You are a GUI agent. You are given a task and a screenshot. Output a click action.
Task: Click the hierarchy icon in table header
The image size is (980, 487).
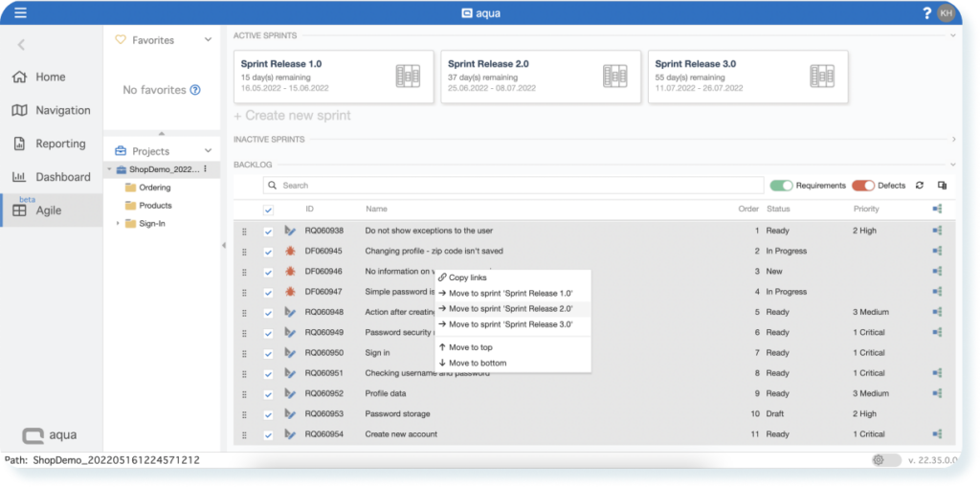point(937,209)
